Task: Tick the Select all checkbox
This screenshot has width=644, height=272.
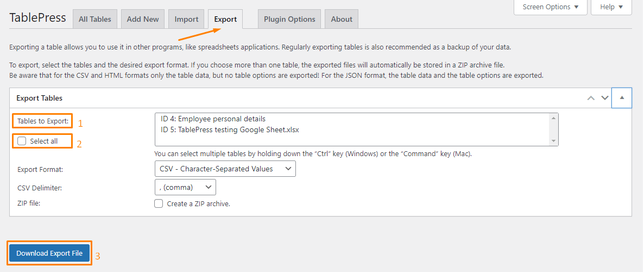Action: click(x=22, y=141)
